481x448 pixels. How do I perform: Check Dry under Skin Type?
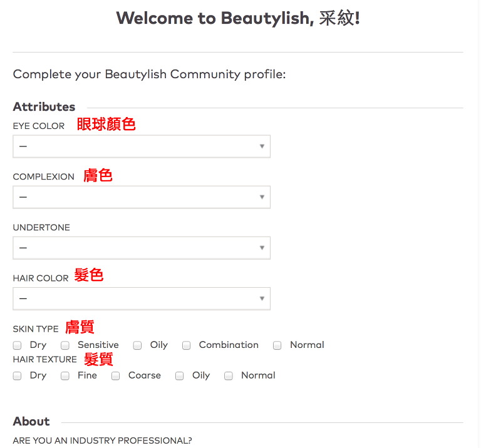18,345
